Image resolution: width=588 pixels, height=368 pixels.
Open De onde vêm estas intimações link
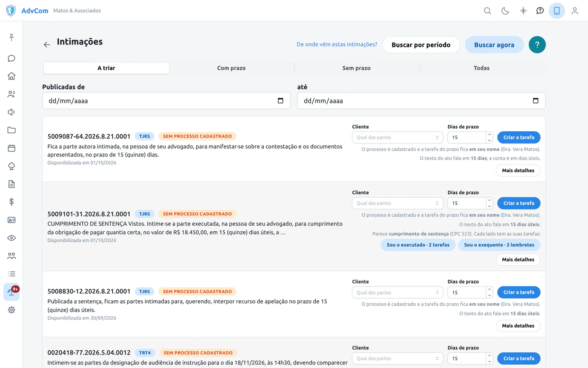337,45
